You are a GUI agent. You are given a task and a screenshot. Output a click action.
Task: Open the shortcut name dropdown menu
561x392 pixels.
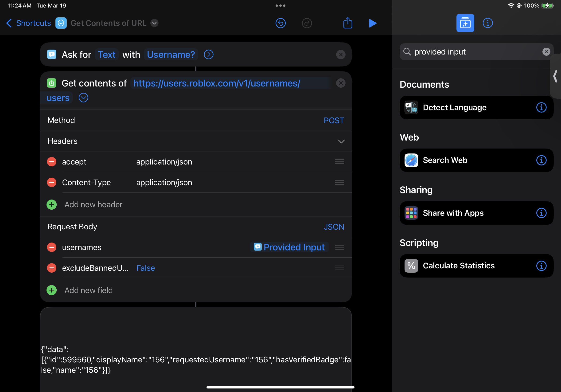click(x=154, y=23)
